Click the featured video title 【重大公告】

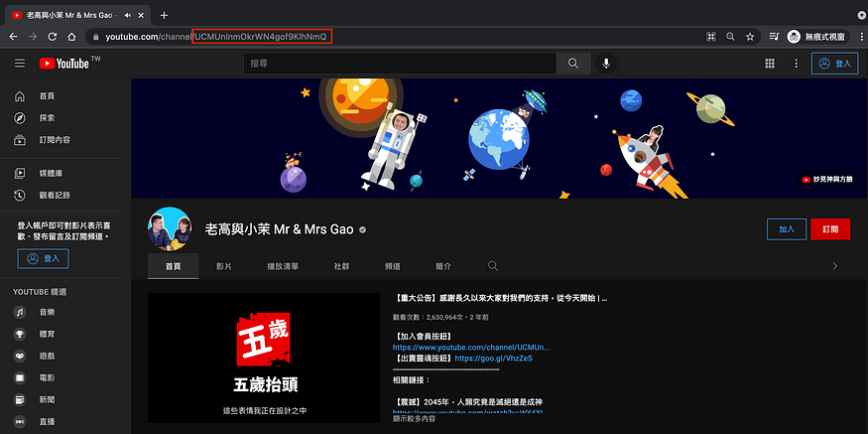point(502,298)
